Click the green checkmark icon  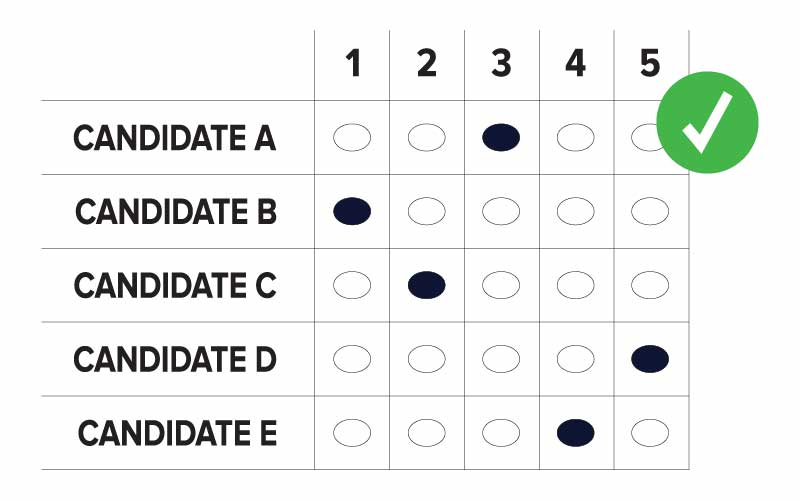[707, 122]
